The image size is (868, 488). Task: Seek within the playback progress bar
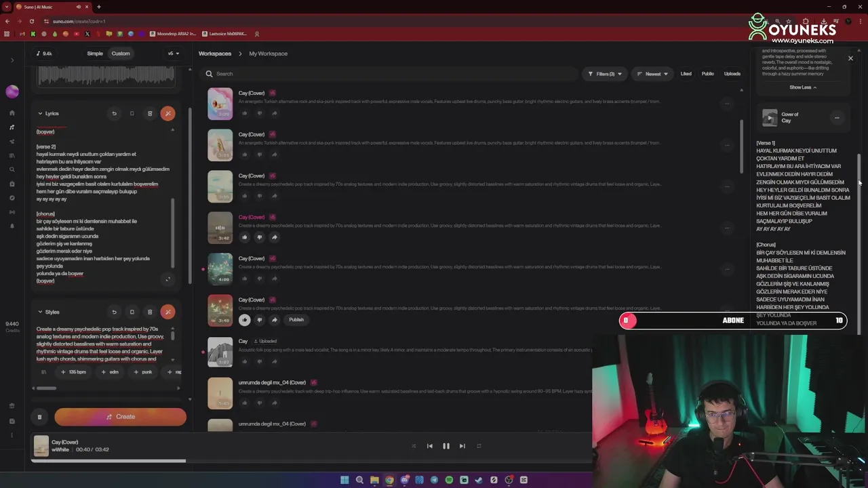311,461
